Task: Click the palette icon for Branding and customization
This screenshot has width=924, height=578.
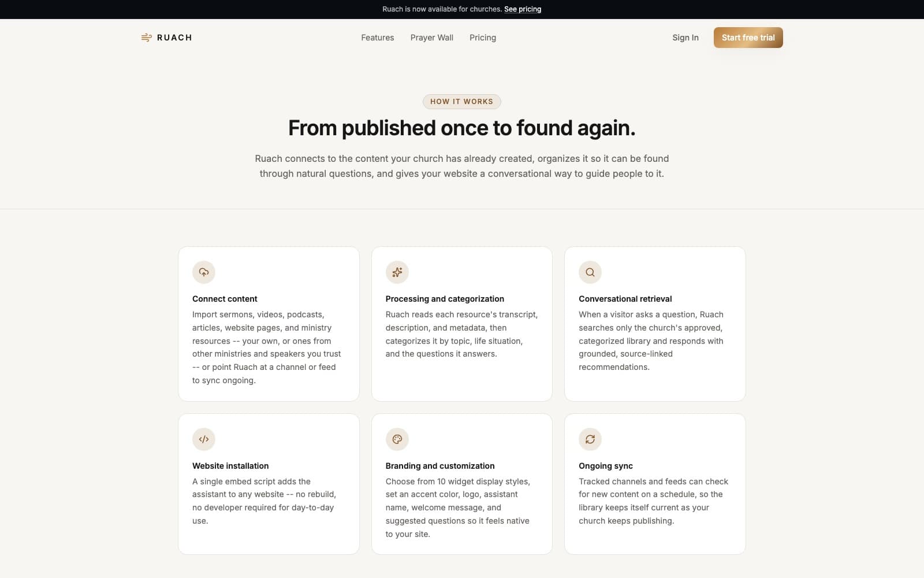Action: 397,439
